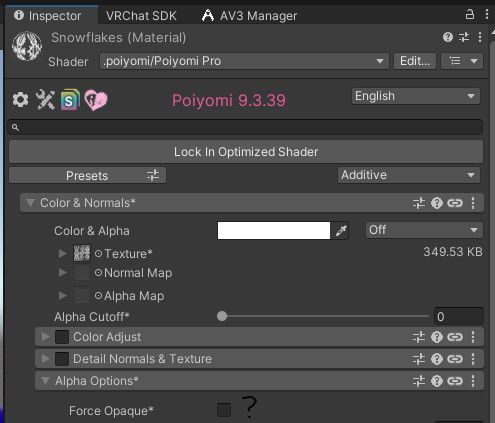Switch to the VRChat SDK tab
This screenshot has width=495, height=423.
click(141, 16)
